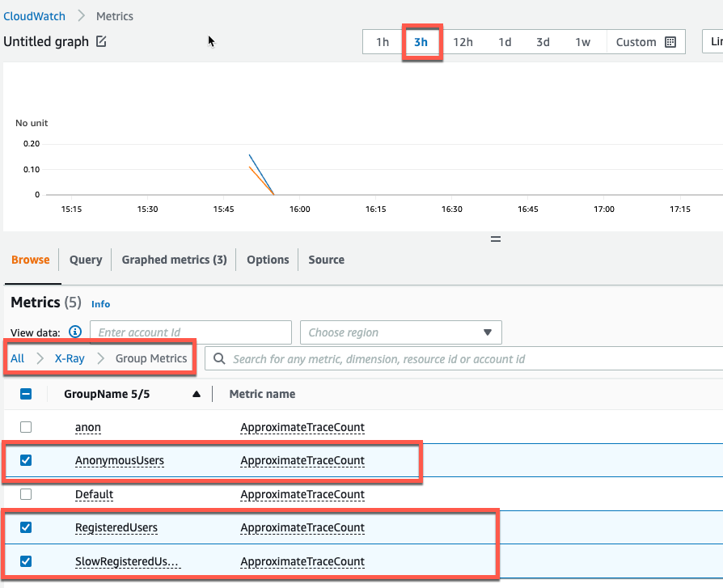Check the anon metric checkbox

[26, 427]
